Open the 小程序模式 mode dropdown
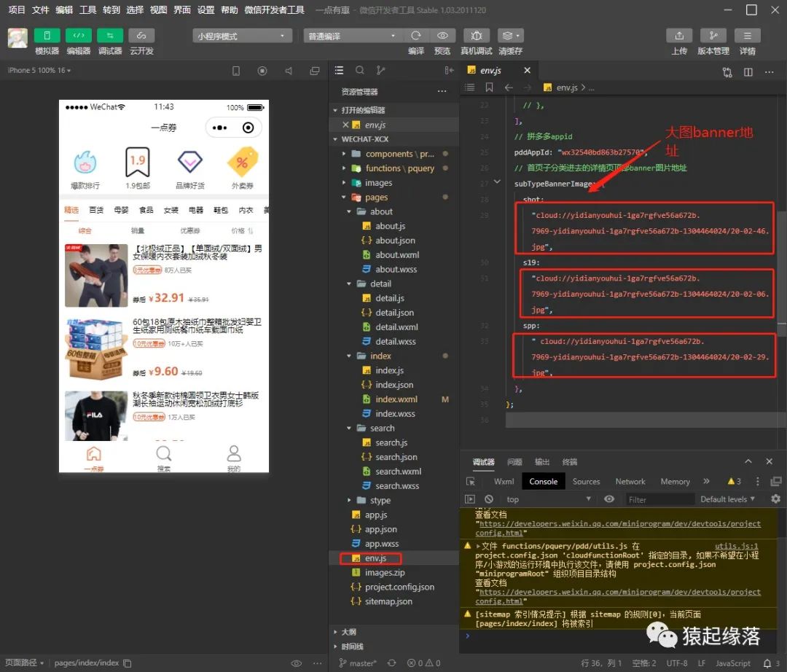The width and height of the screenshot is (787, 672). tap(241, 36)
